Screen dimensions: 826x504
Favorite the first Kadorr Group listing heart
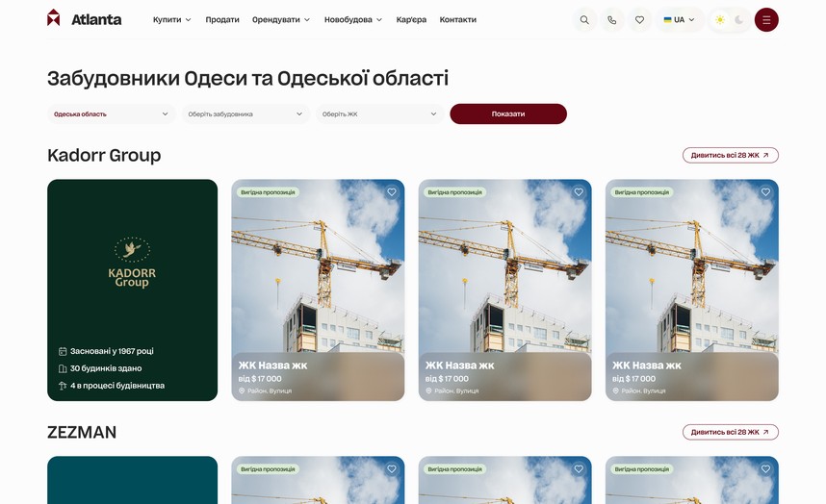tap(392, 192)
